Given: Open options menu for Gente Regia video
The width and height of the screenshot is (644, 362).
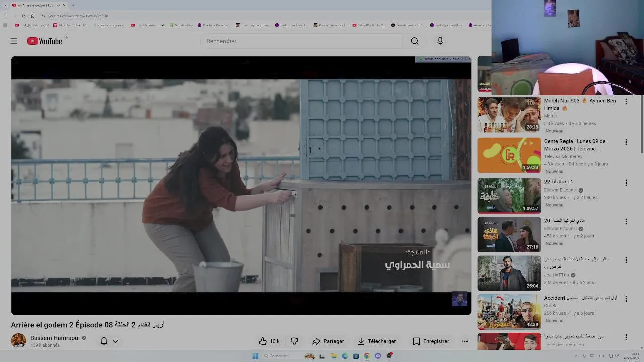Looking at the screenshot, I should pyautogui.click(x=626, y=142).
